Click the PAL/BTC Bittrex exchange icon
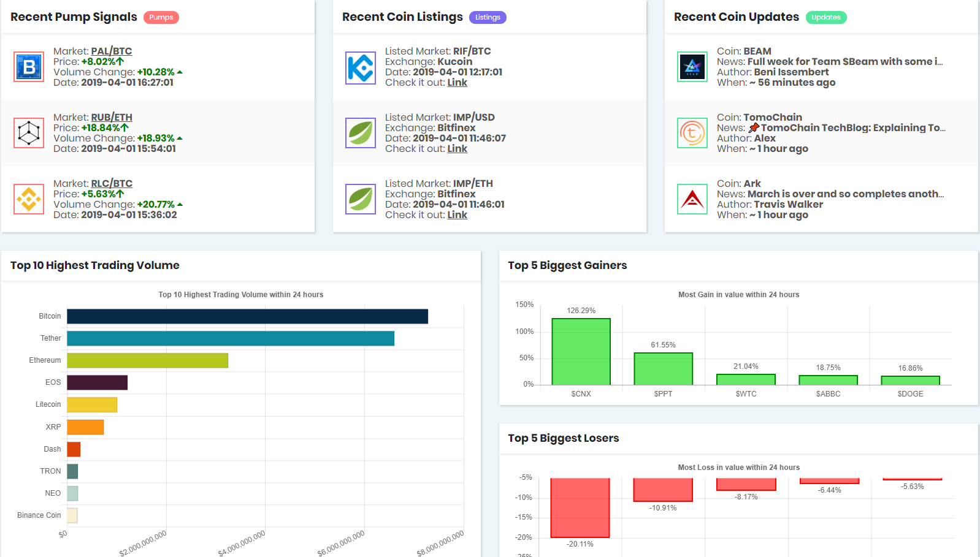Image resolution: width=980 pixels, height=557 pixels. (29, 67)
